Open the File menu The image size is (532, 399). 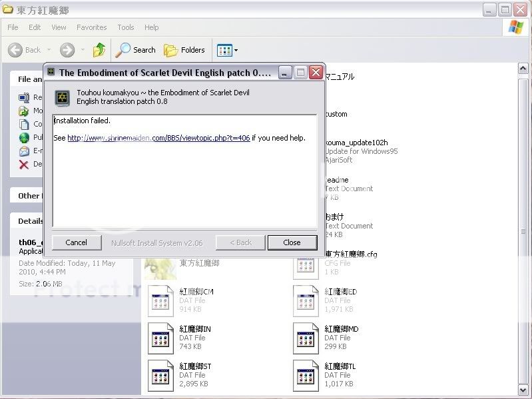coord(13,27)
